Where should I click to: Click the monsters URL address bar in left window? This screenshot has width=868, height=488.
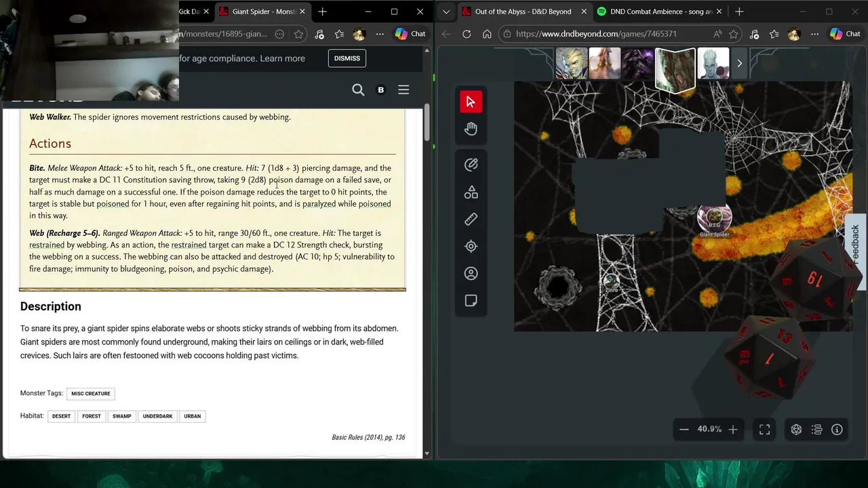(224, 34)
